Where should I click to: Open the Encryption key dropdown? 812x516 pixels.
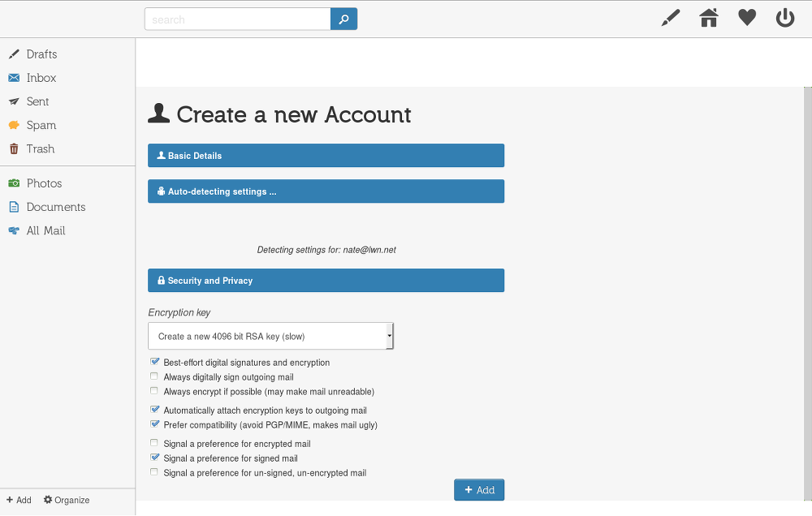[x=270, y=336]
